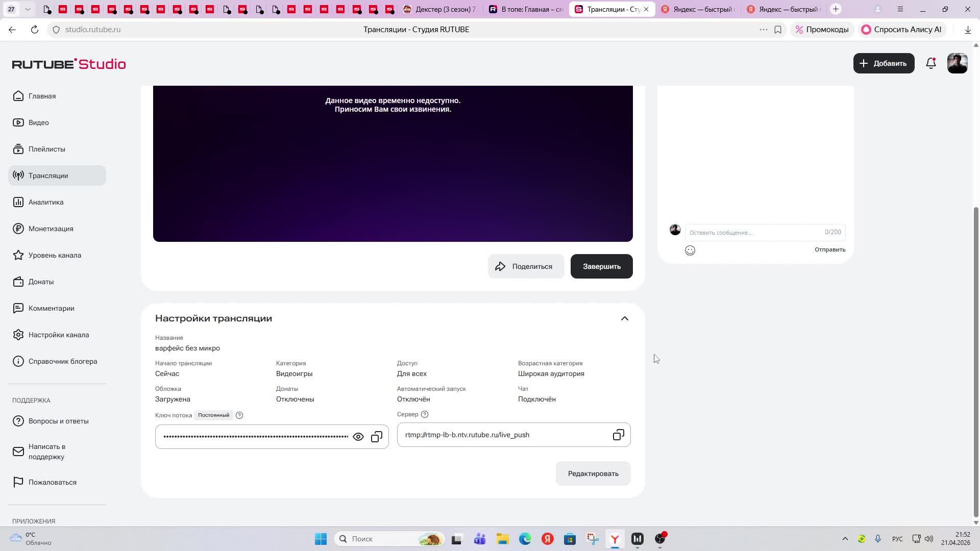The height and width of the screenshot is (551, 980).
Task: Open the tab list dropdown arrow
Action: 28,9
